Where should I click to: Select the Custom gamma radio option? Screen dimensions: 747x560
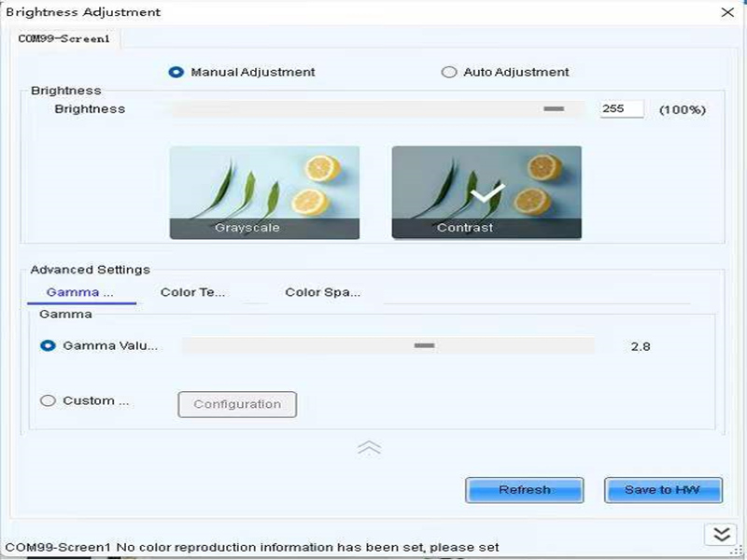click(49, 400)
